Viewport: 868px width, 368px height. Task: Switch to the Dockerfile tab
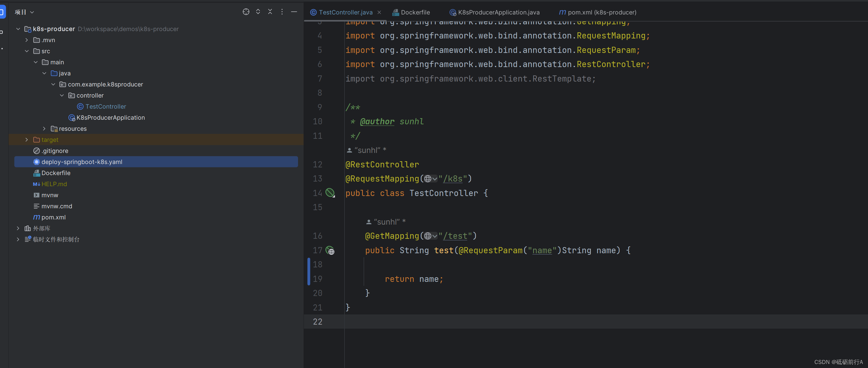[411, 13]
